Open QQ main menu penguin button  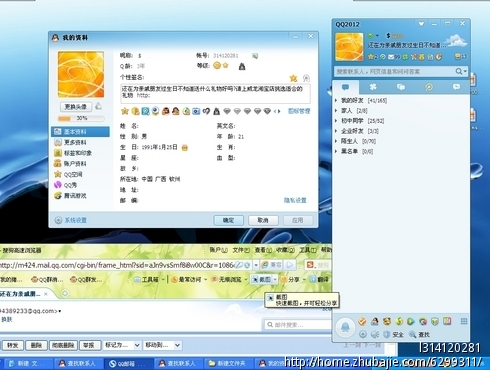[x=345, y=327]
